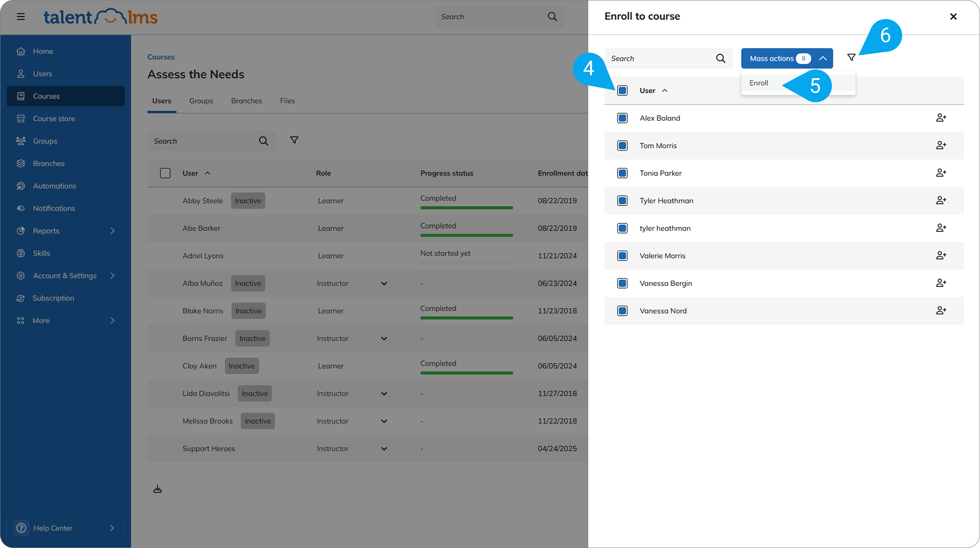Open Notifications in the sidebar
Image resolution: width=980 pixels, height=548 pixels.
tap(54, 208)
